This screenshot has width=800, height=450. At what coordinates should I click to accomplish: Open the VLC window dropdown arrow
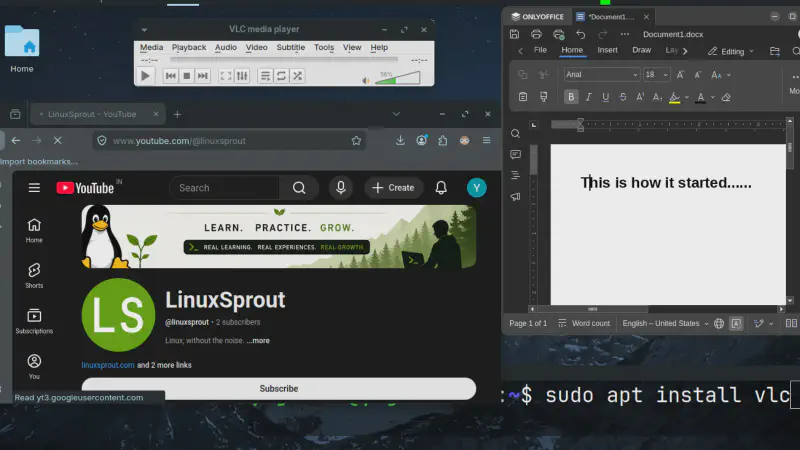coord(144,30)
